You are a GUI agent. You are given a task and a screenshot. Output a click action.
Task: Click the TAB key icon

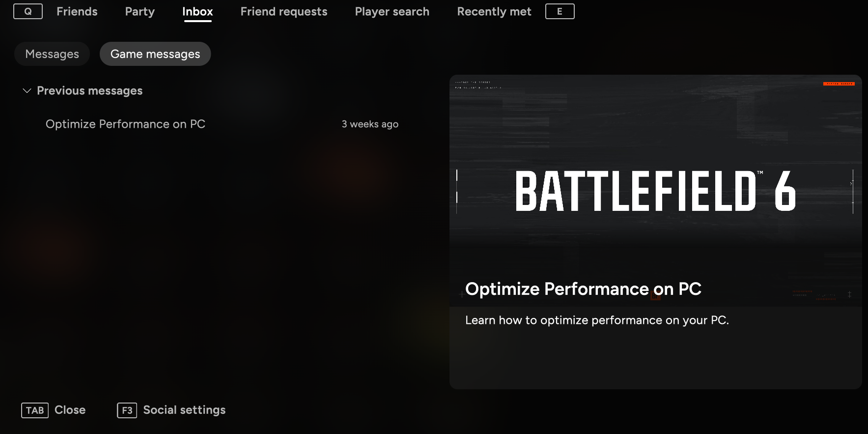pyautogui.click(x=34, y=410)
